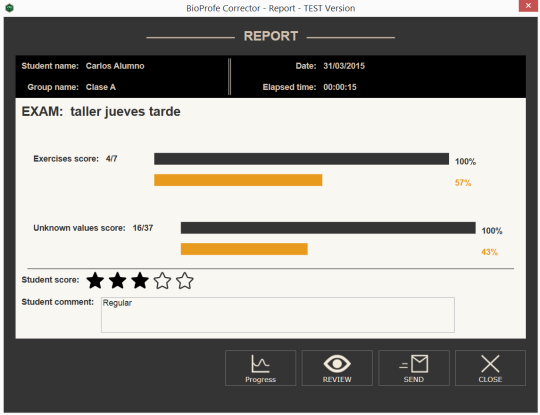Click the 'Unknown values score:' label
540x415 pixels.
pyautogui.click(x=79, y=228)
